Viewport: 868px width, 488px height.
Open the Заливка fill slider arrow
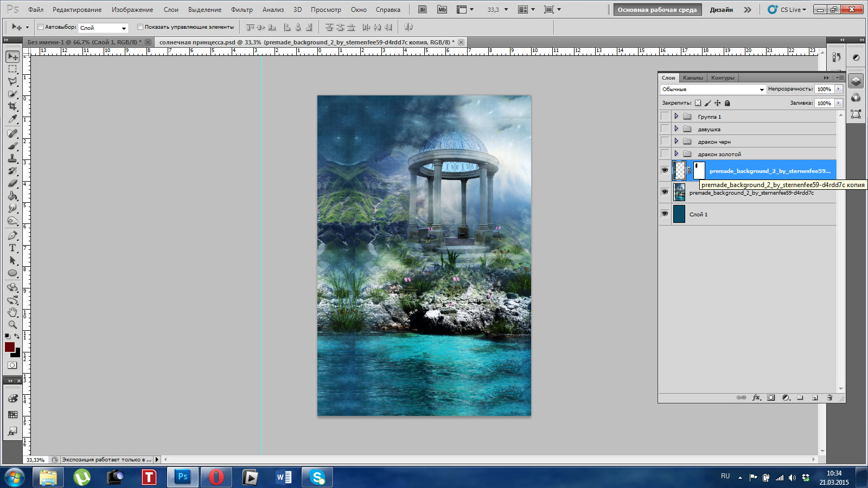click(x=839, y=103)
